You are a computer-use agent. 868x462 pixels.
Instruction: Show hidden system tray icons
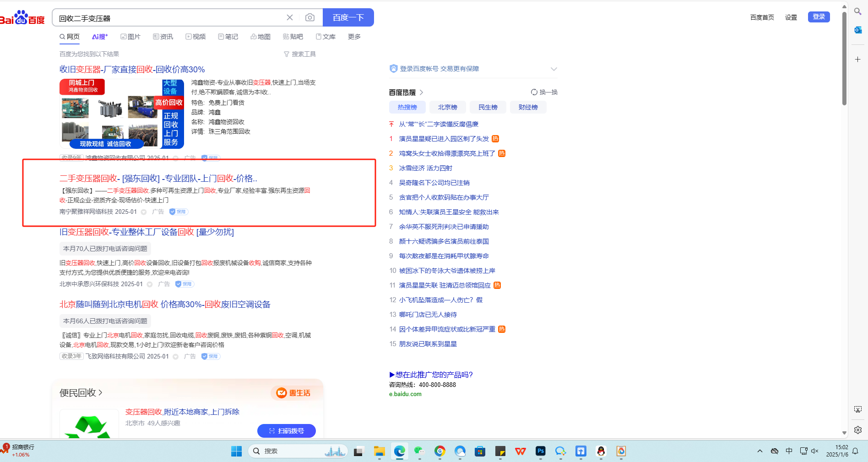(760, 451)
